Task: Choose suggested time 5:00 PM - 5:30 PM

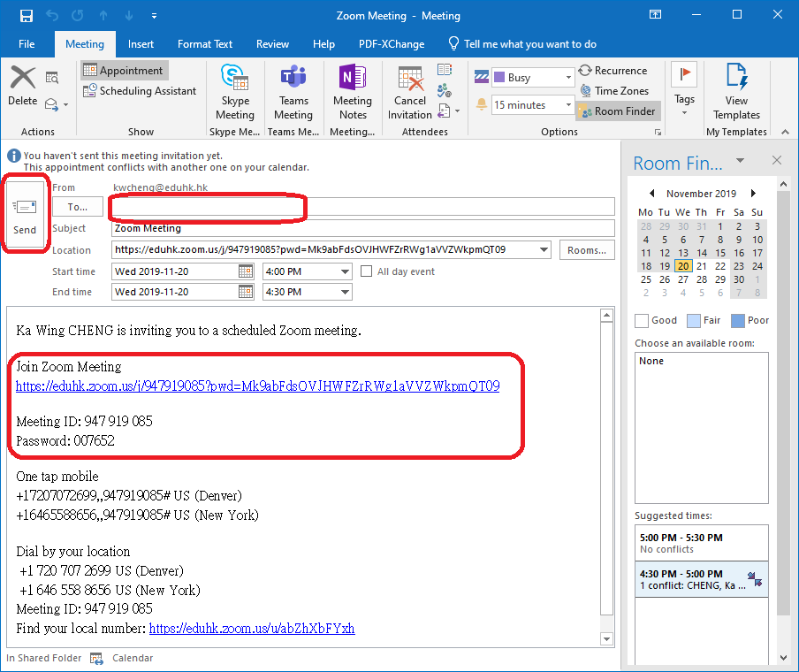Action: coord(702,543)
